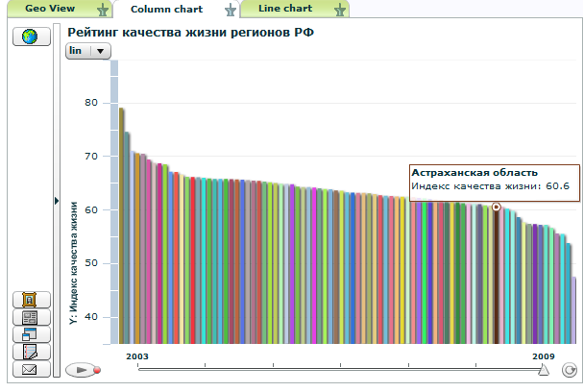Screen dimensions: 584x392
Task: Open the lin scale dropdown
Action: click(88, 51)
